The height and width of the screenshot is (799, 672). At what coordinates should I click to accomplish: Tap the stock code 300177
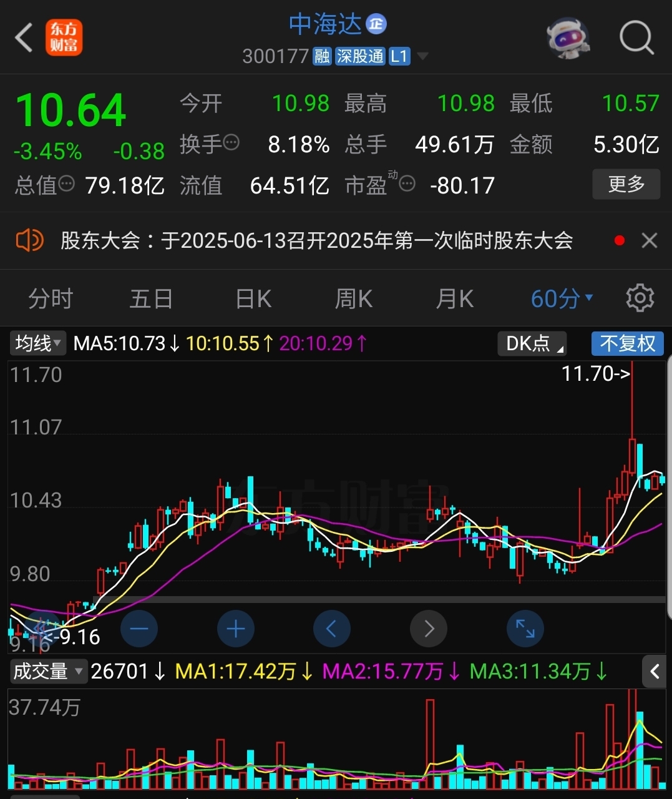[x=275, y=57]
